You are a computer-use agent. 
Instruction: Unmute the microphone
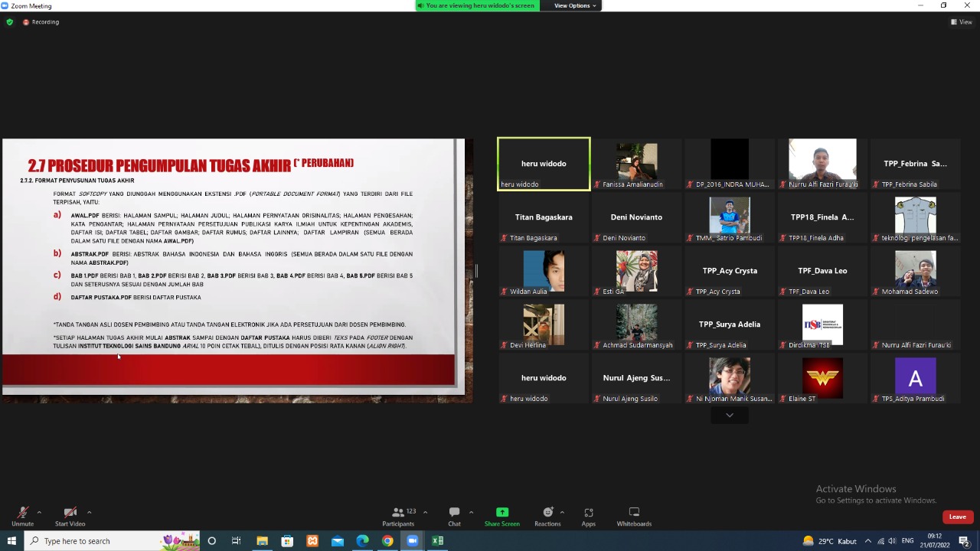coord(22,517)
